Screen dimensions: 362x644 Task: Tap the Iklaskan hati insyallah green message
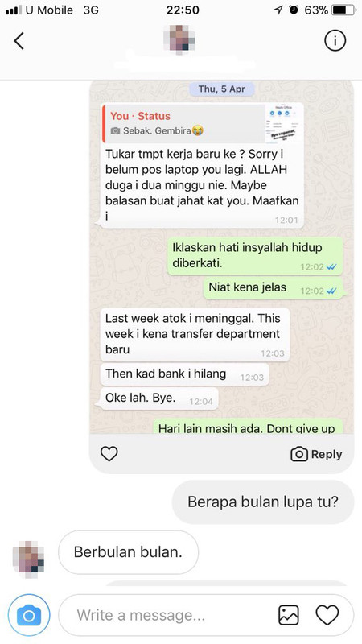pos(255,256)
